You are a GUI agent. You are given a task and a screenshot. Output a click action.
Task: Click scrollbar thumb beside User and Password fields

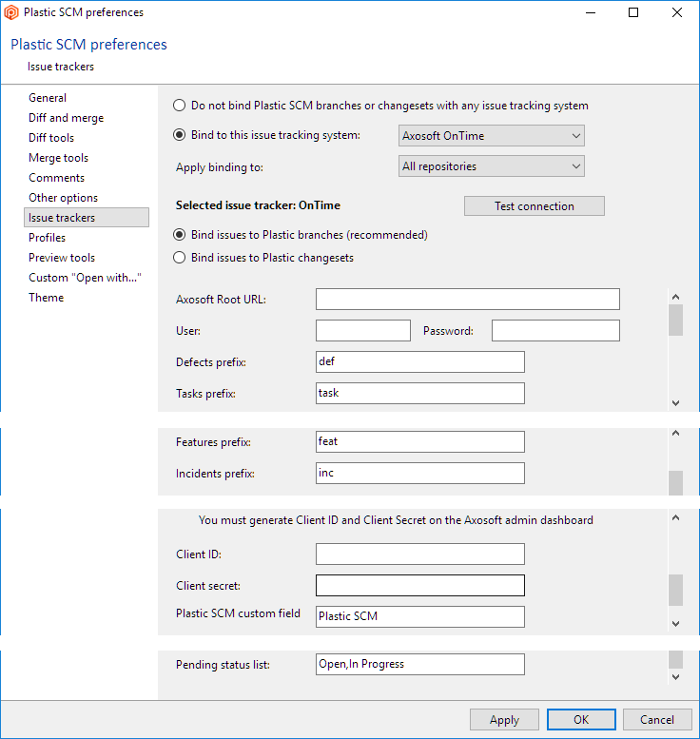pyautogui.click(x=675, y=320)
